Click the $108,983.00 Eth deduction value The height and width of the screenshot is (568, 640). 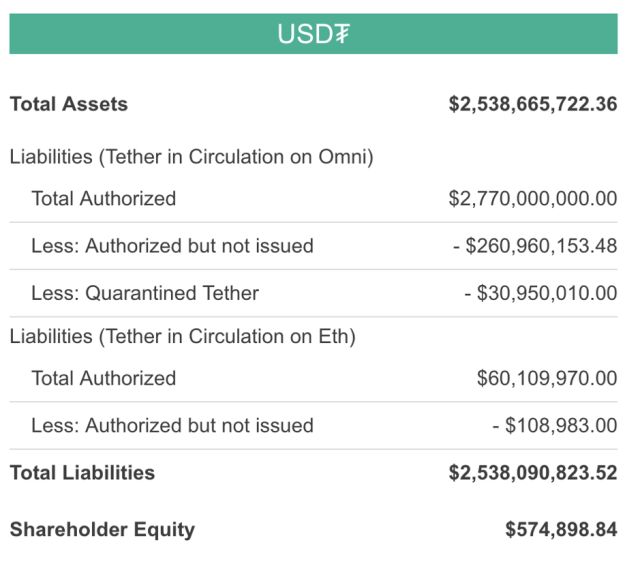click(554, 425)
